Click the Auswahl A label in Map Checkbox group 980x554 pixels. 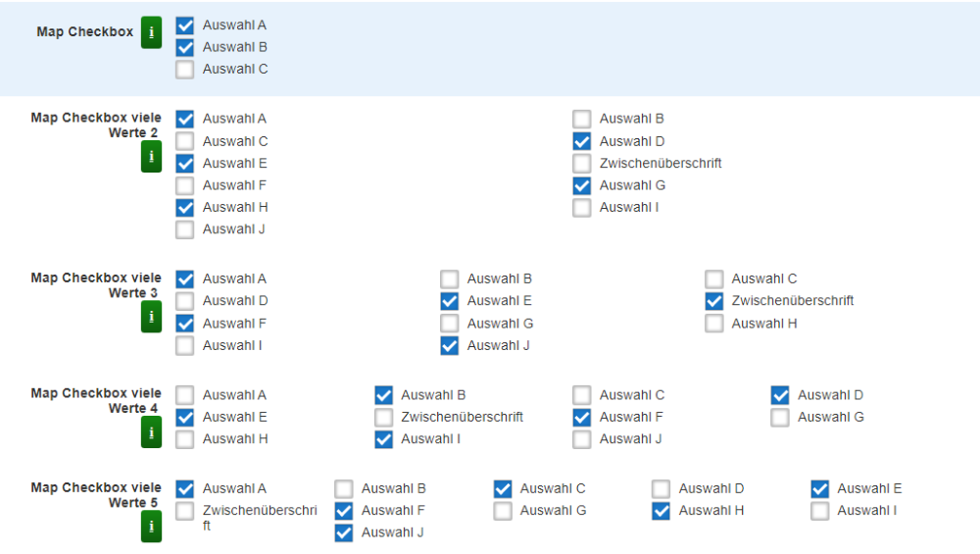234,25
